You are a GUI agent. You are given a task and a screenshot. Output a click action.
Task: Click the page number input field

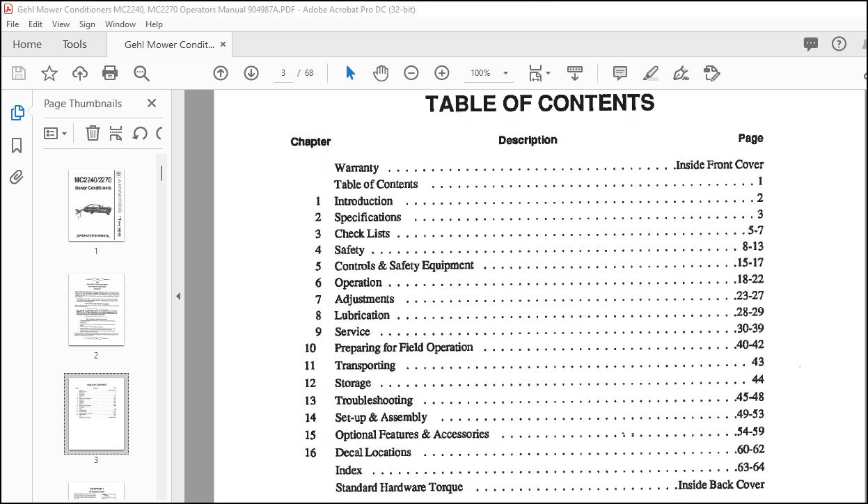point(283,73)
